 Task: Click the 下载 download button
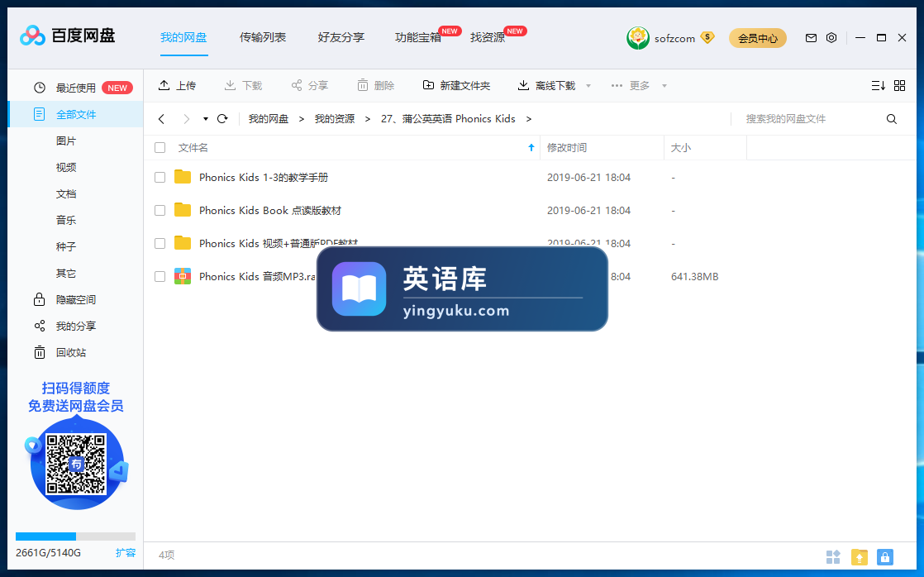tap(243, 86)
